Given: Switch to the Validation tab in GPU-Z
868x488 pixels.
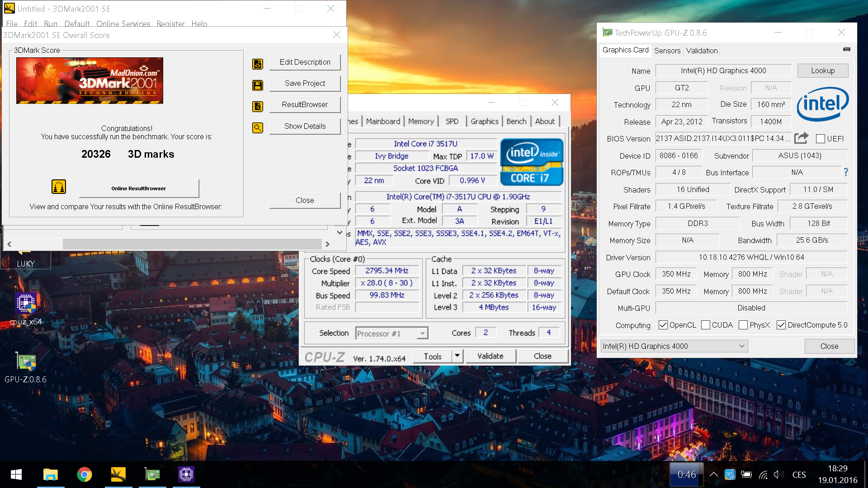Looking at the screenshot, I should click(x=702, y=50).
